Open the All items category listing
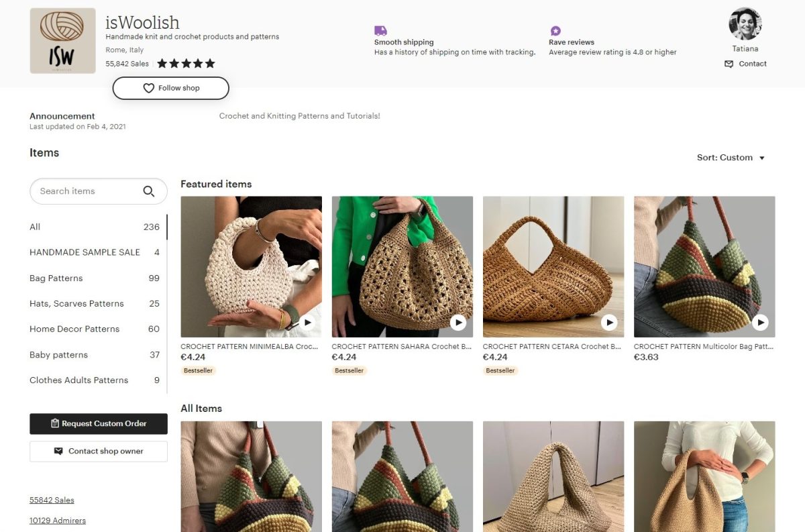The width and height of the screenshot is (805, 532). point(35,227)
